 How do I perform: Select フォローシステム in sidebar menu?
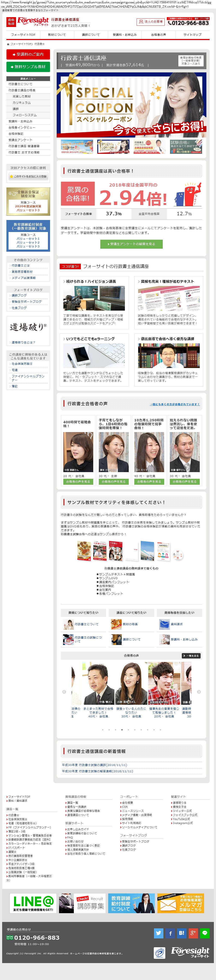[x=28, y=115]
